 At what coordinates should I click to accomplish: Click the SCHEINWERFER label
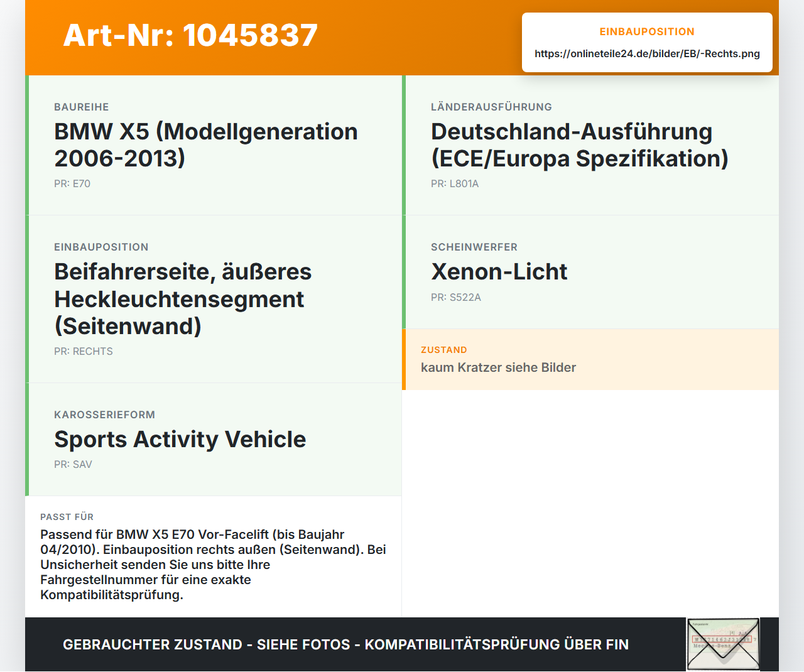tap(474, 247)
